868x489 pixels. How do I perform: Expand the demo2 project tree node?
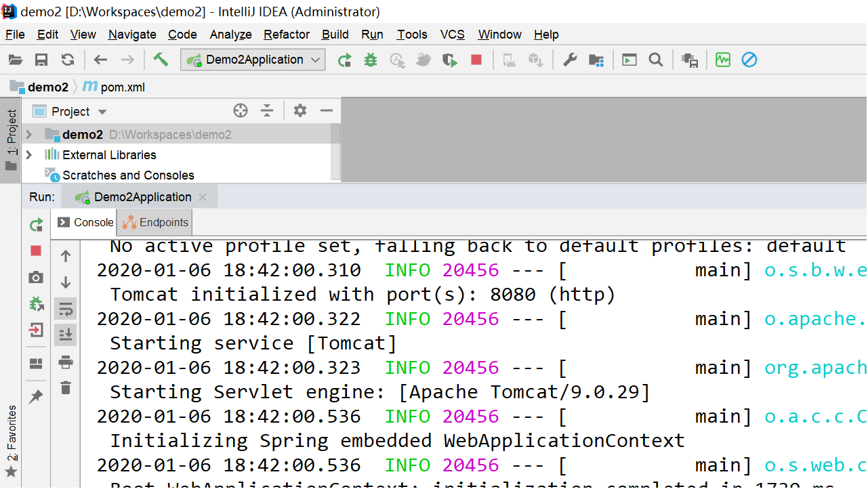coord(28,135)
